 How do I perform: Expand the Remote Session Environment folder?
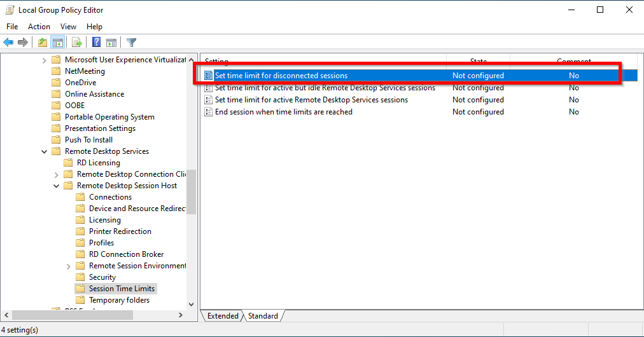[x=68, y=266]
